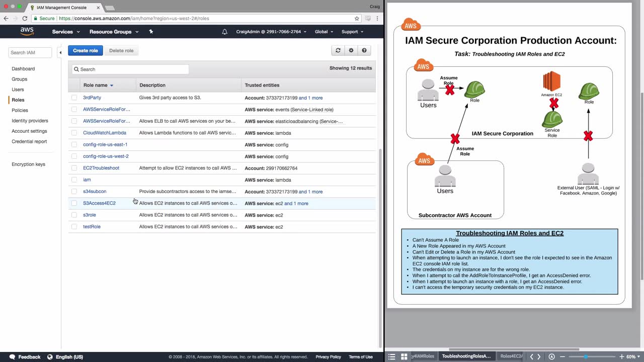The image size is (644, 362).
Task: Refresh the roles list
Action: [338, 50]
